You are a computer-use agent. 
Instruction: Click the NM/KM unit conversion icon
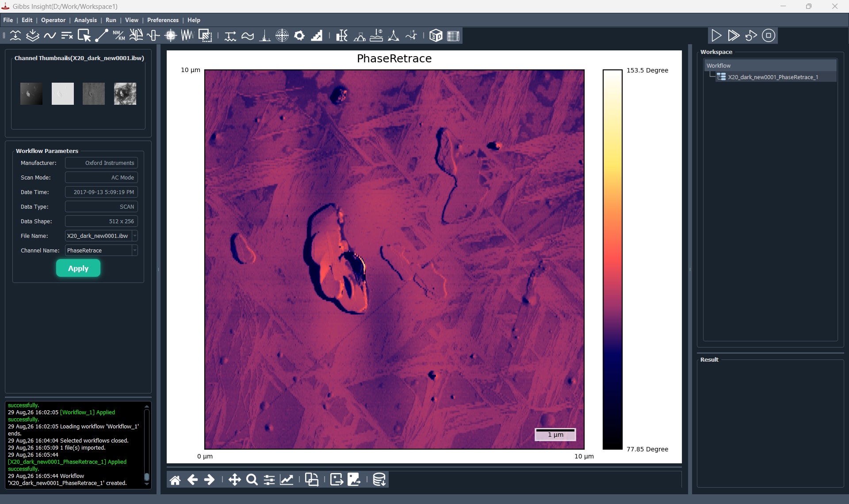coord(119,35)
